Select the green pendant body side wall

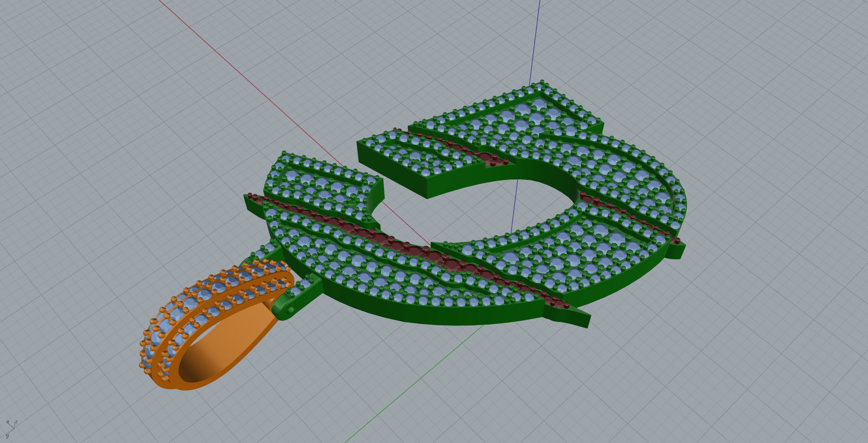click(x=434, y=314)
